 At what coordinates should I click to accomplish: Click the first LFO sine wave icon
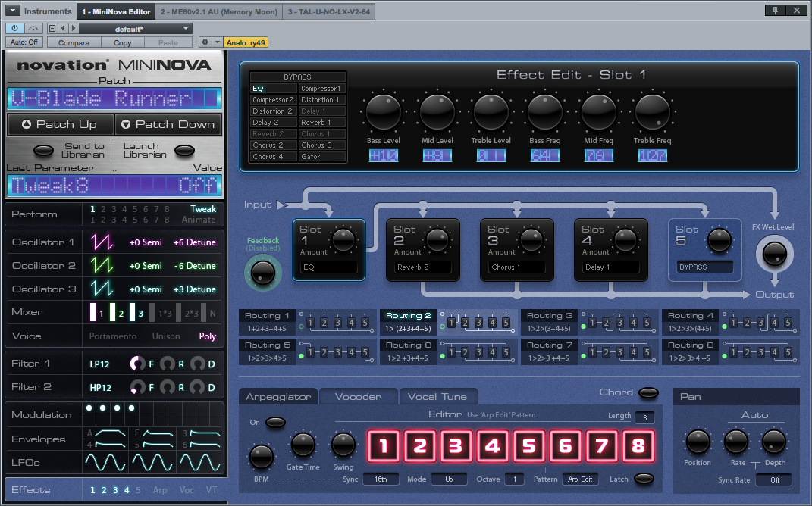pos(105,461)
